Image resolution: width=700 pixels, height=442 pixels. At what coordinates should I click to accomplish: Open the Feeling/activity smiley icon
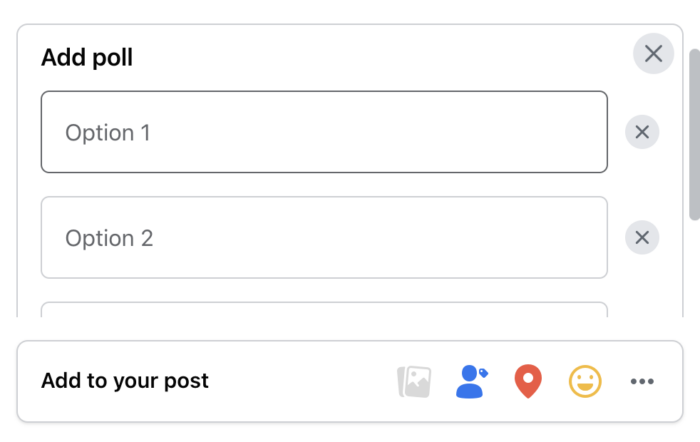pos(585,381)
